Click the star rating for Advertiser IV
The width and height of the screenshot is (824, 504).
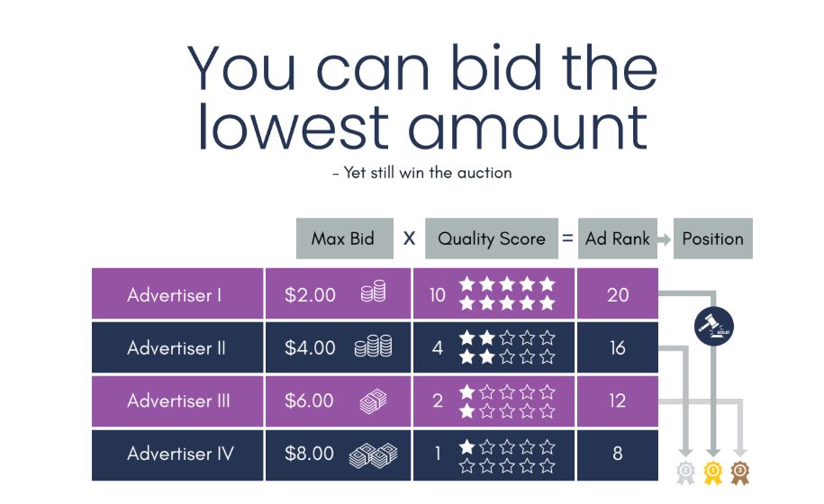(x=507, y=455)
